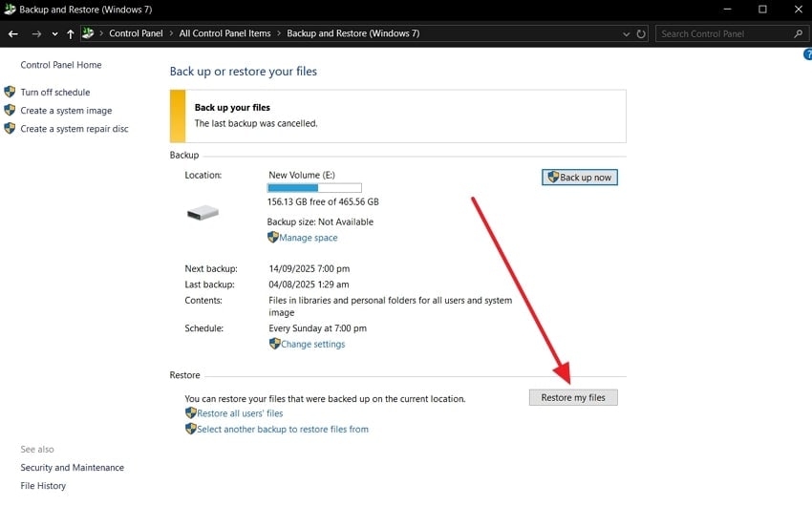Open Control Panel Home
Screen dimensions: 812x506
pyautogui.click(x=61, y=65)
